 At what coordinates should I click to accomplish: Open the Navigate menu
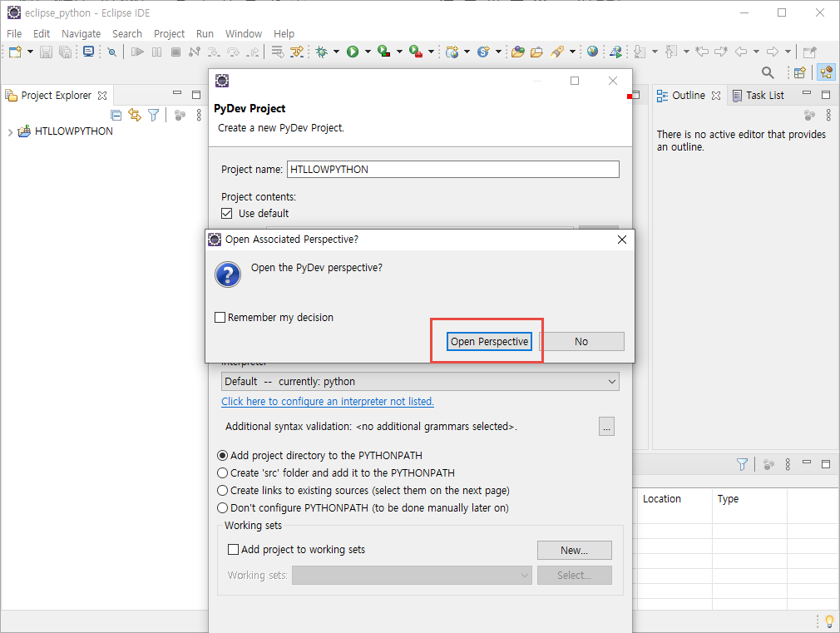tap(81, 33)
